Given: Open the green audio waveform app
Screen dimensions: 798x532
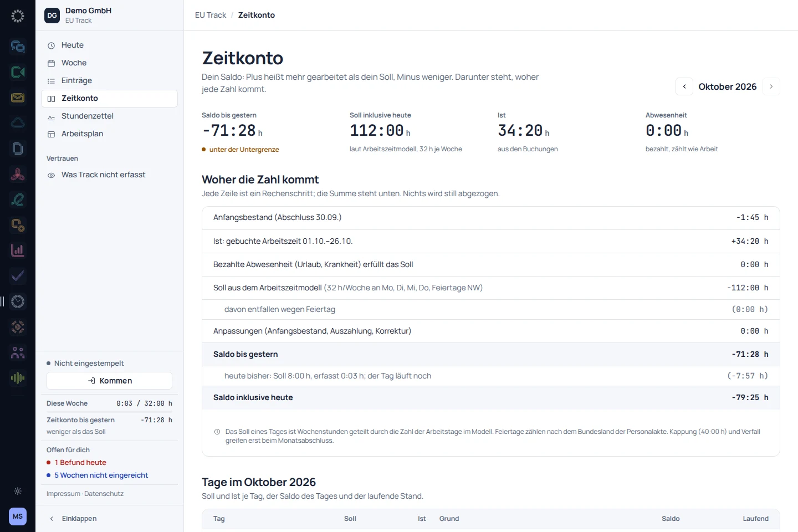Looking at the screenshot, I should click(x=18, y=378).
